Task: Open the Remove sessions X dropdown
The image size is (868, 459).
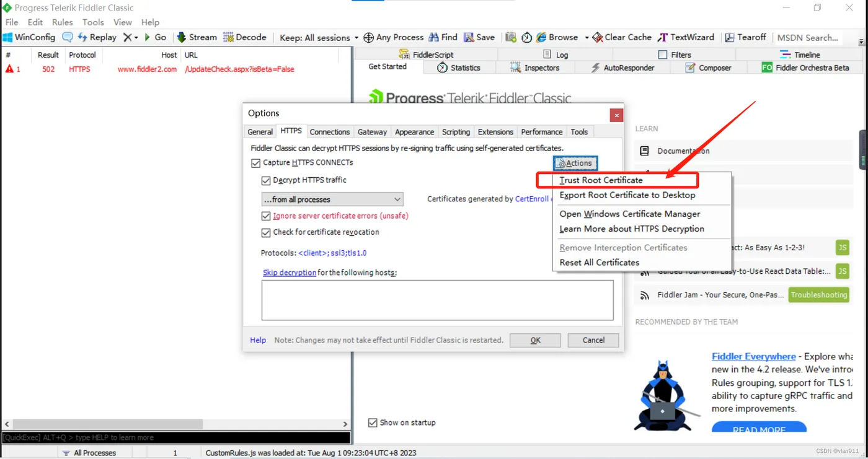Action: click(x=130, y=37)
